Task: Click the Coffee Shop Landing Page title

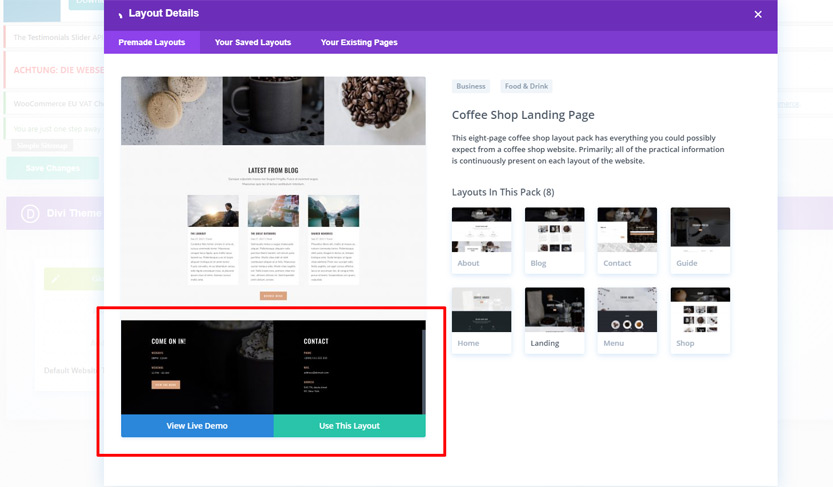Action: (x=523, y=115)
